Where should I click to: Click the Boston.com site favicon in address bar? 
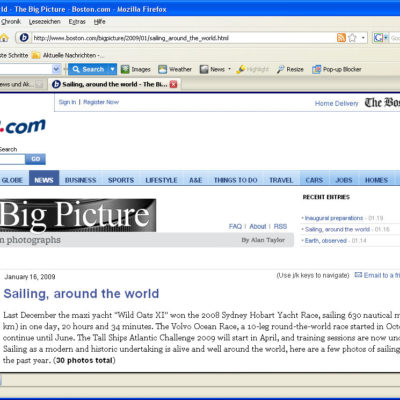(x=24, y=38)
